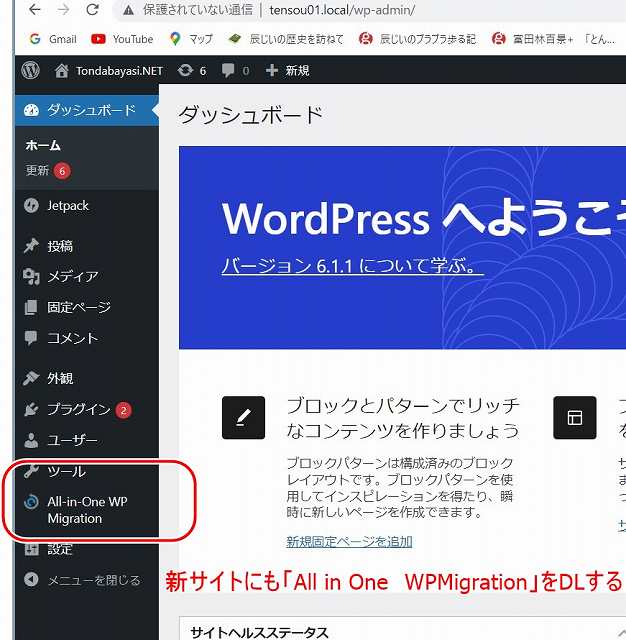The image size is (626, 640).
Task: Open the YouTube bookmark
Action: click(122, 39)
